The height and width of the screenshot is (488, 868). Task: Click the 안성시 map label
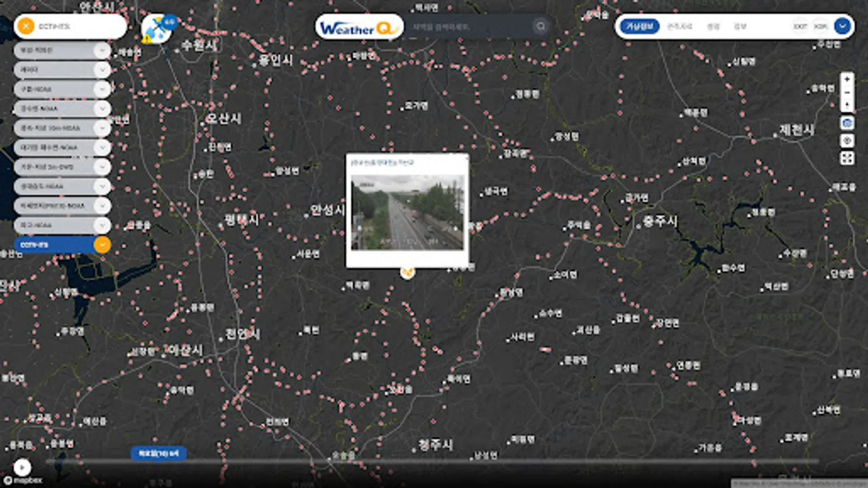pyautogui.click(x=328, y=210)
